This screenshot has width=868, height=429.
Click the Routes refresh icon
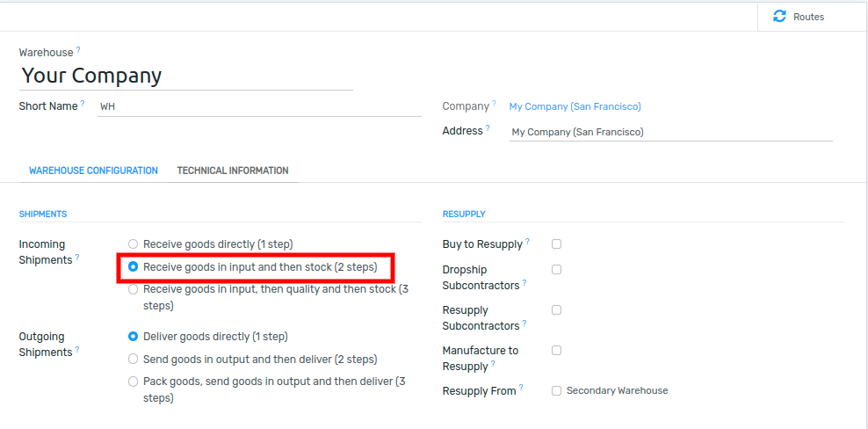[779, 17]
